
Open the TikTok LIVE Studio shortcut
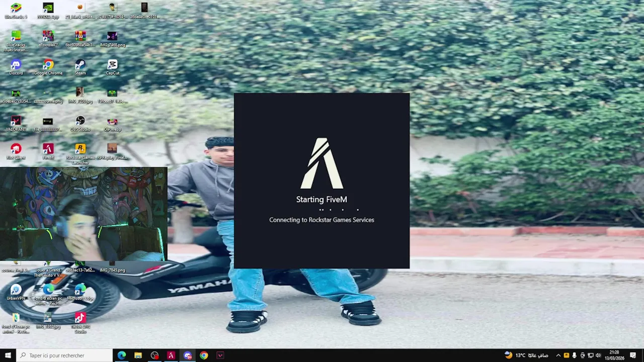pos(80,323)
